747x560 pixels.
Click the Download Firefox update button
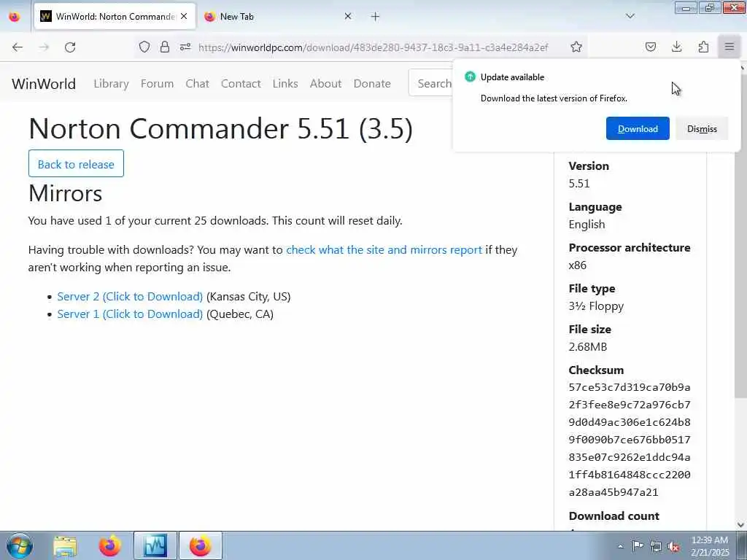point(638,128)
